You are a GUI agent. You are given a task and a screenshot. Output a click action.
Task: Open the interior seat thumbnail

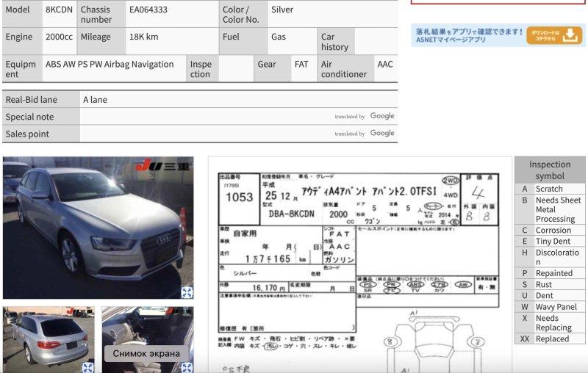point(147,330)
